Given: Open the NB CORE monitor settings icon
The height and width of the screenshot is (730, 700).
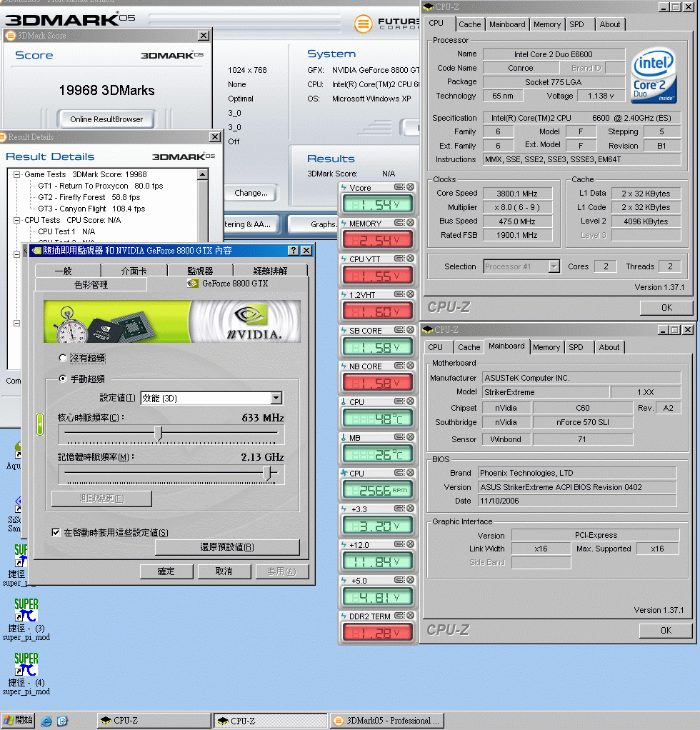Looking at the screenshot, I should point(399,366).
